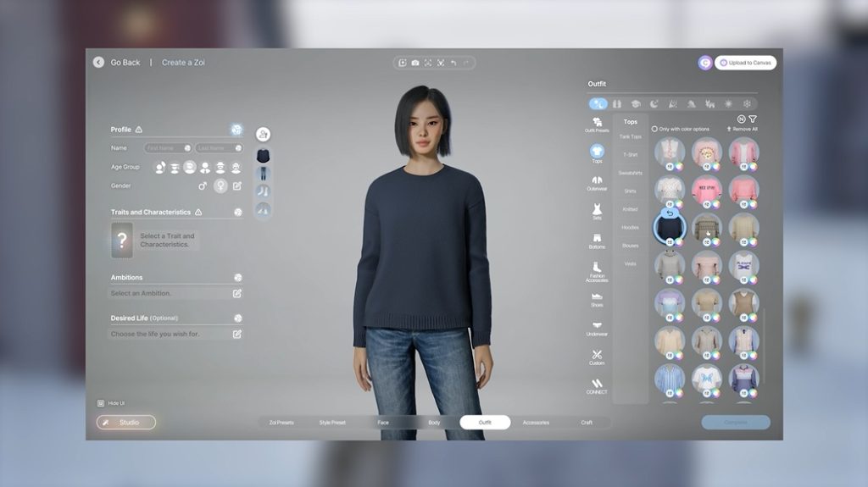Open the Ambition selection editor
This screenshot has height=487, width=868.
coord(237,293)
